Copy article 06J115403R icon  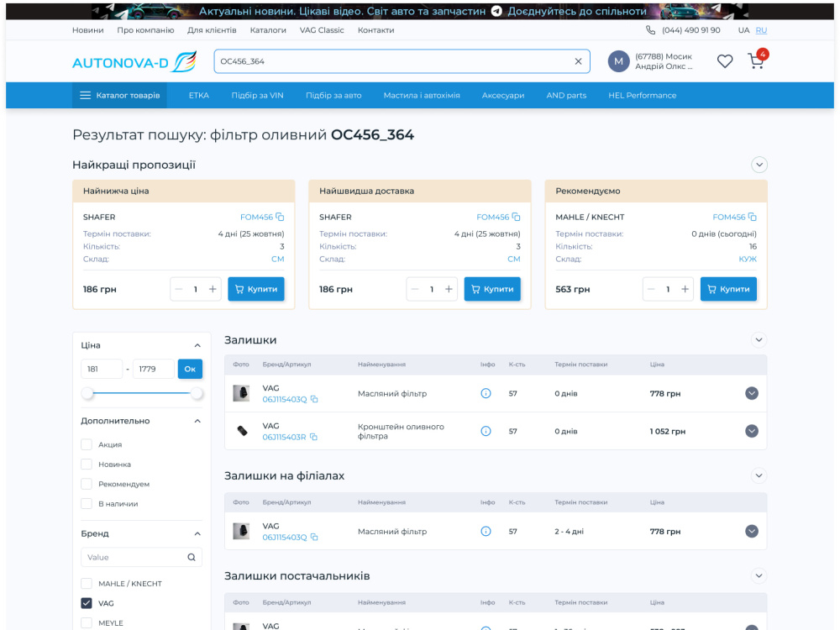pos(313,437)
